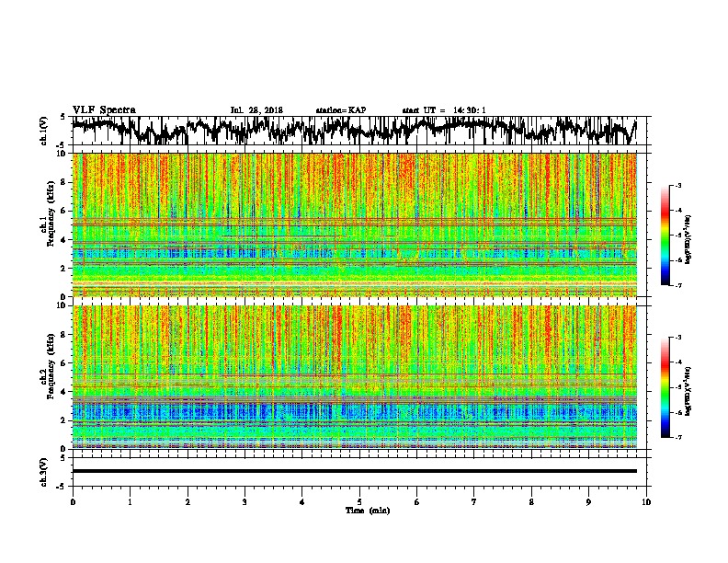Click inside the ch.1 spectrogram panel
The height and width of the screenshot is (563, 728).
(354, 224)
